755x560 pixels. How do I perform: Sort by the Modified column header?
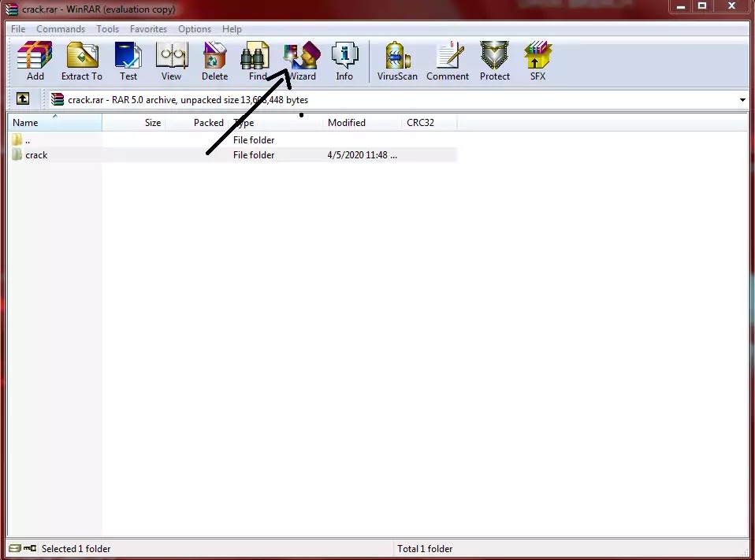click(x=362, y=123)
